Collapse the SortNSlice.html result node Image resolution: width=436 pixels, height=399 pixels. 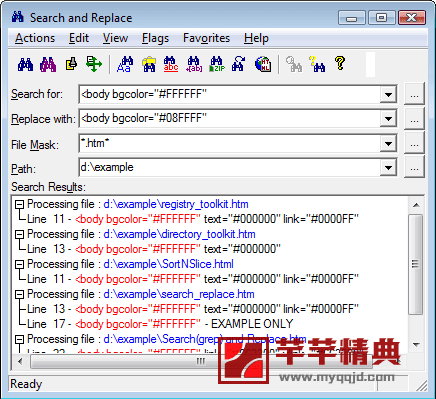tap(20, 264)
